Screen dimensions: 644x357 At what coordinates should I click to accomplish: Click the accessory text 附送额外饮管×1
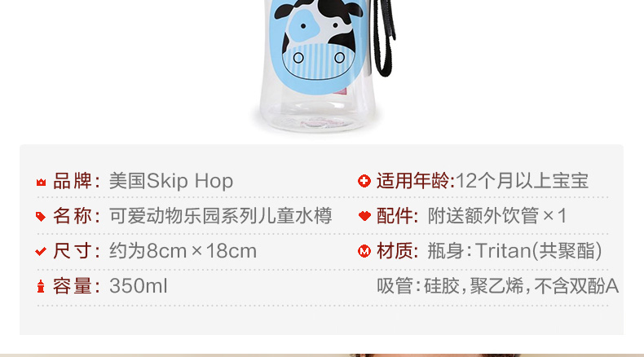(x=497, y=216)
